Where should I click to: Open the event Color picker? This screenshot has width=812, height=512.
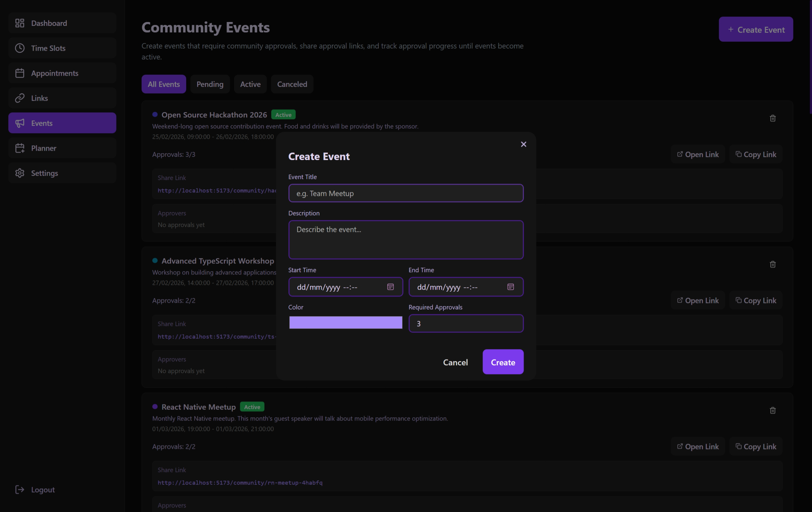345,323
